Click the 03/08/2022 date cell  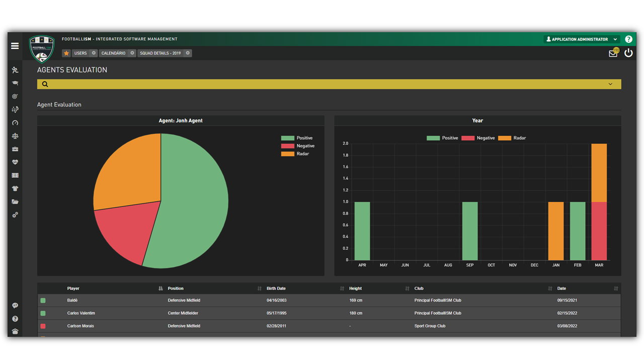[x=567, y=326]
